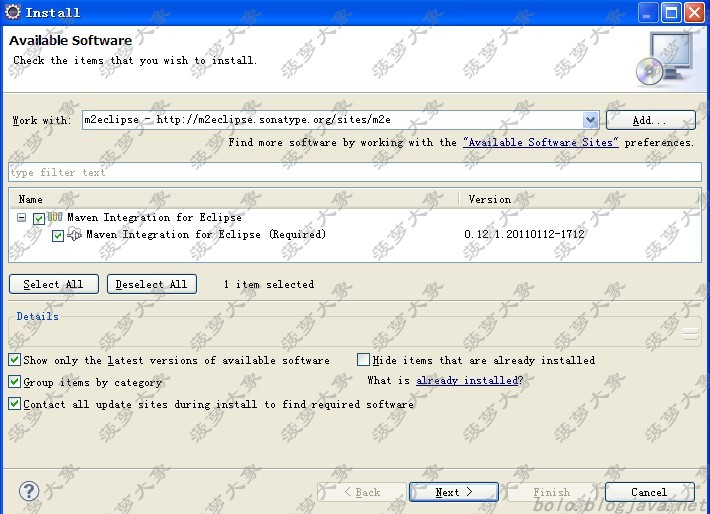Minimize the Install window

point(648,12)
